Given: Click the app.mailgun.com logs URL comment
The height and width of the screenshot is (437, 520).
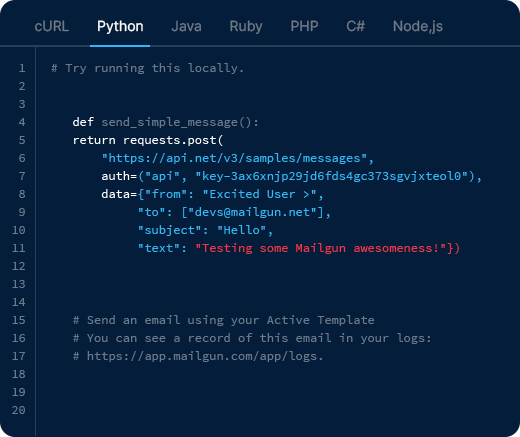Looking at the screenshot, I should [x=205, y=356].
